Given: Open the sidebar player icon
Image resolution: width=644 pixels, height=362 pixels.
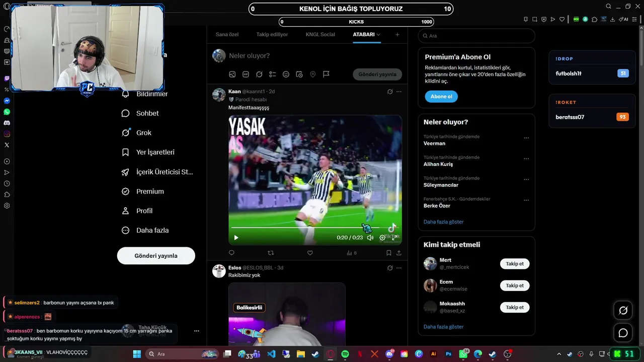Looking at the screenshot, I should click(x=7, y=161).
